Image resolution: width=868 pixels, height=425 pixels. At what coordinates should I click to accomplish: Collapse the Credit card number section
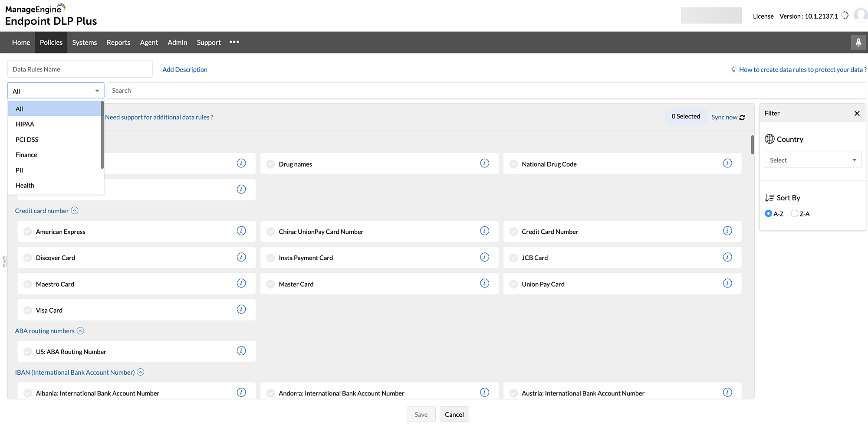pos(75,210)
